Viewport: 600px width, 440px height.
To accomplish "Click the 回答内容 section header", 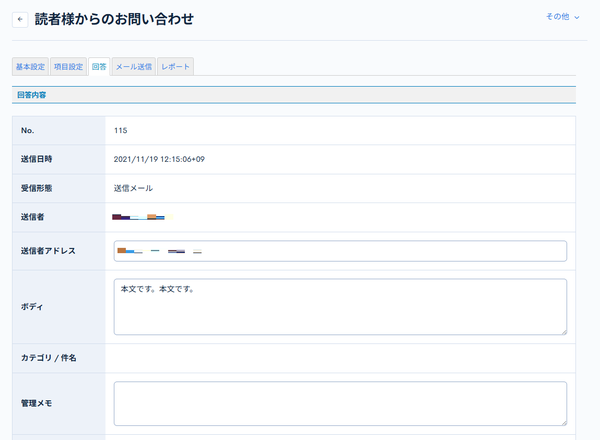I will [x=294, y=95].
